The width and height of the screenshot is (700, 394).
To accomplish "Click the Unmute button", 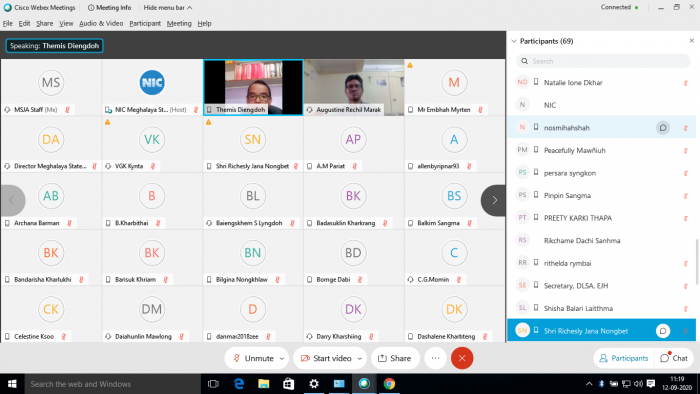I will 254,358.
